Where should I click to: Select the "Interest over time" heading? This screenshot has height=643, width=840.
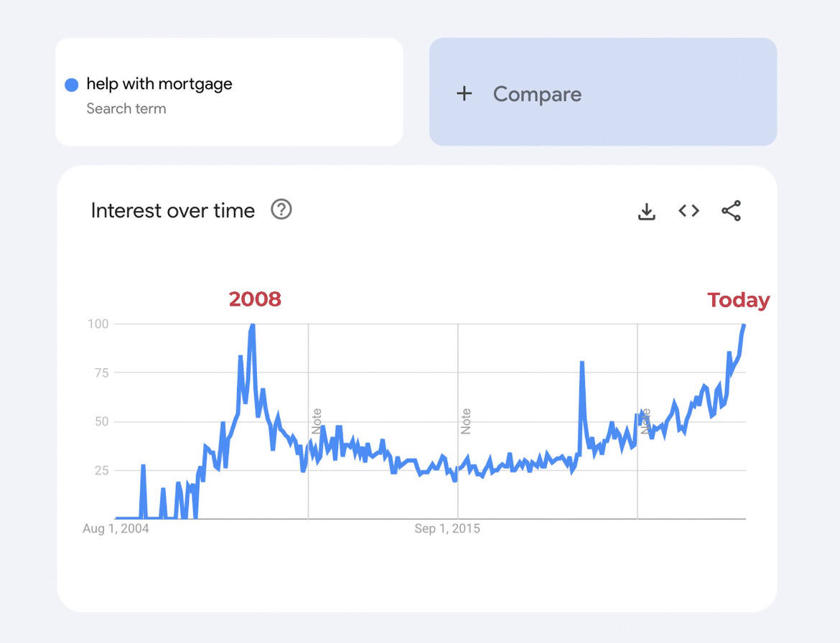(173, 211)
